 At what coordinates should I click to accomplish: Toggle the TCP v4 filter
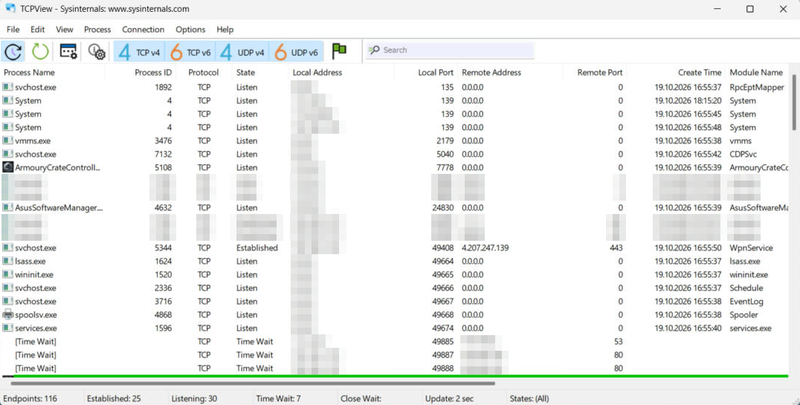pyautogui.click(x=139, y=52)
